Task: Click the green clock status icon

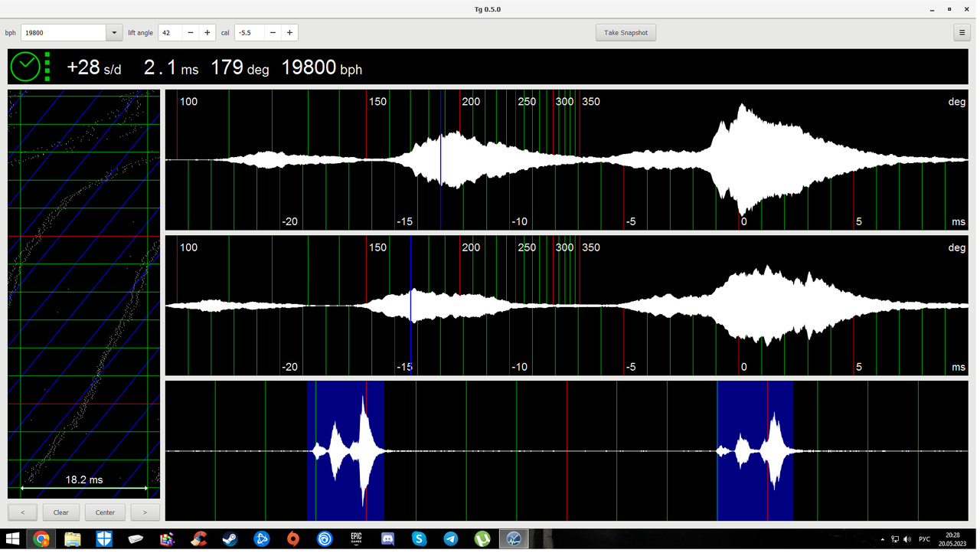Action: [x=25, y=67]
